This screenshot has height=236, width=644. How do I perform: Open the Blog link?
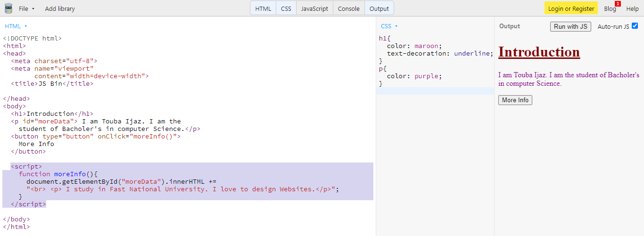coord(610,8)
